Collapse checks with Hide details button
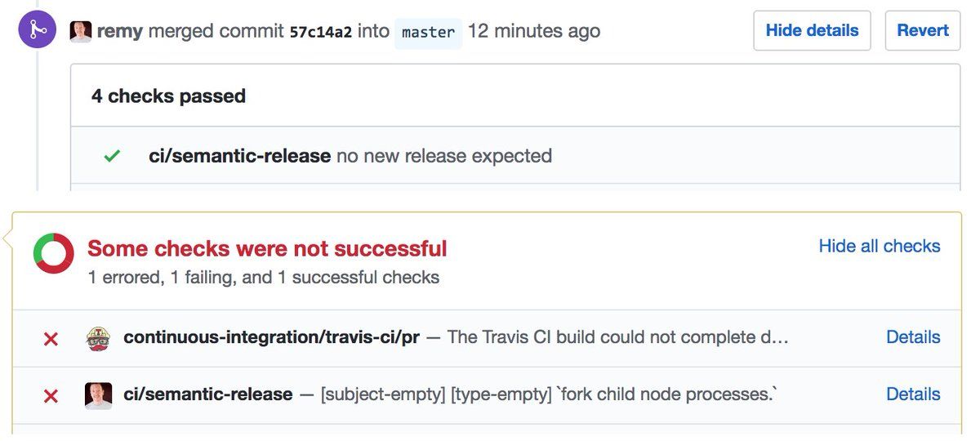The width and height of the screenshot is (980, 441). tap(812, 31)
